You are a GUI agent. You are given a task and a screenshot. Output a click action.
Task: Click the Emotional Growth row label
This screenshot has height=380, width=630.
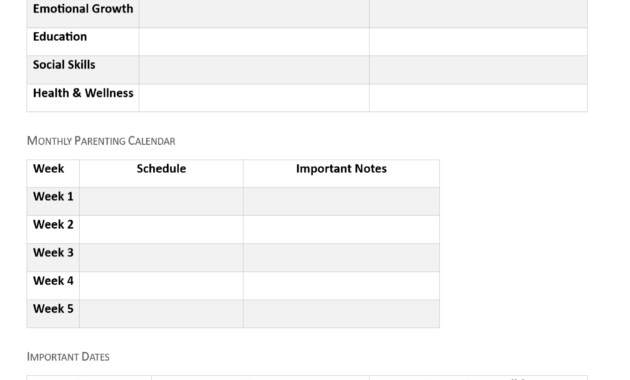tap(83, 9)
